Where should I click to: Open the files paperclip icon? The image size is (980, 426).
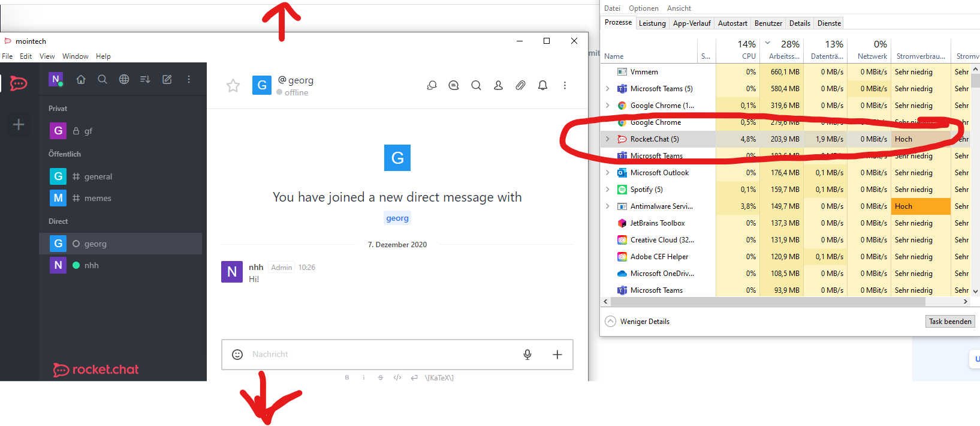pos(520,85)
